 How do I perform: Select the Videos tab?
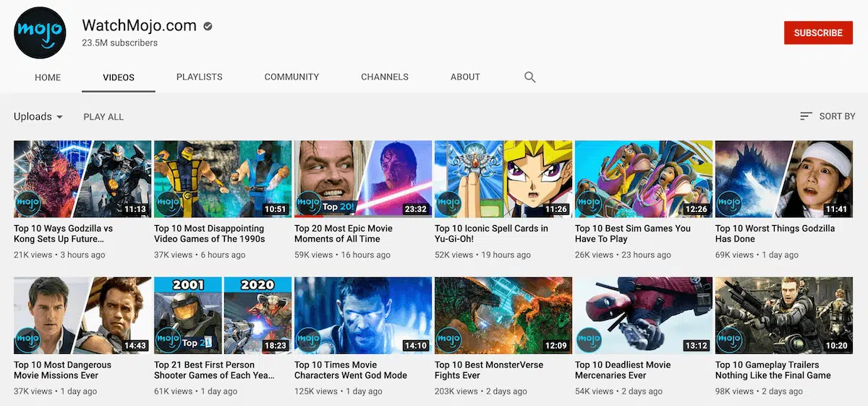[119, 77]
